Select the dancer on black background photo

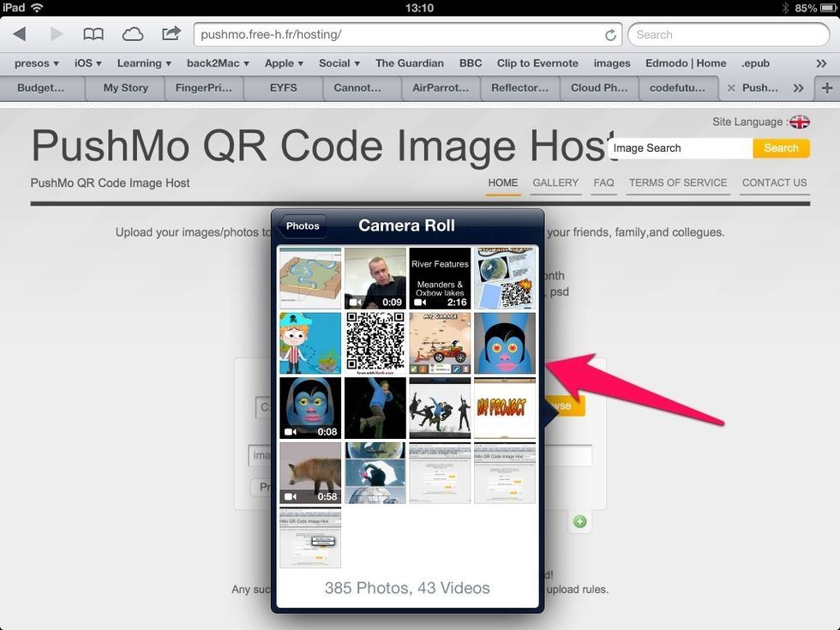point(375,408)
